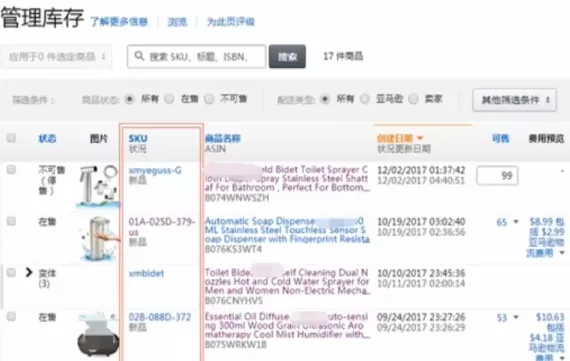
Task: Open 应用于0件选定商品 dropdown
Action: click(x=56, y=57)
